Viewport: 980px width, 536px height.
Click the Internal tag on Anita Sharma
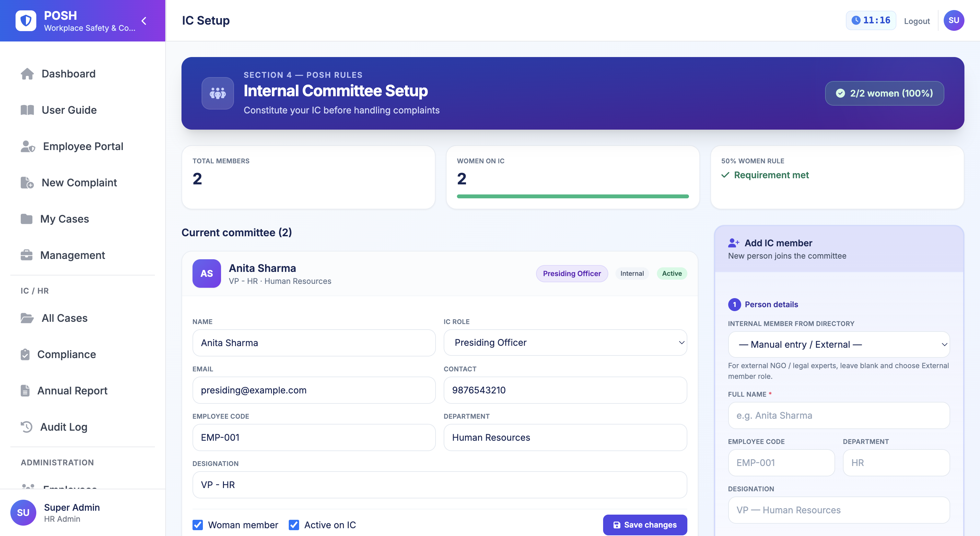632,274
